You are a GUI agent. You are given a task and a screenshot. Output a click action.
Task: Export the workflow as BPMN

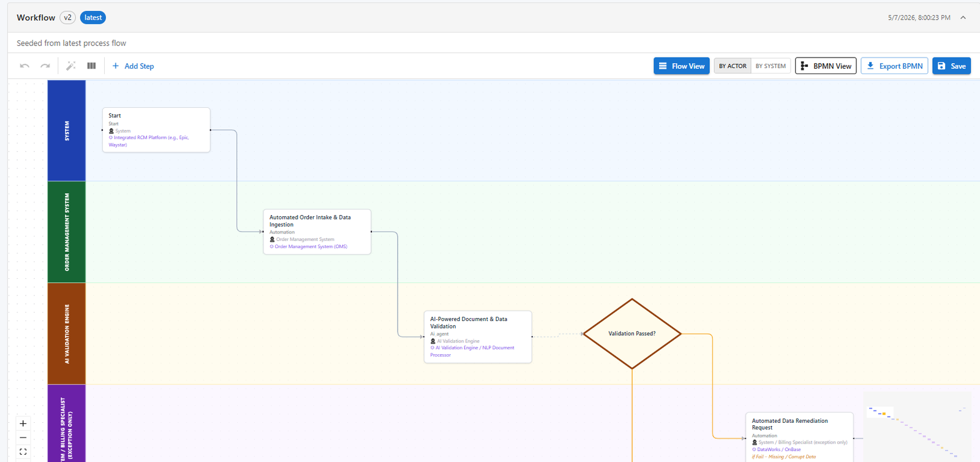pos(894,66)
